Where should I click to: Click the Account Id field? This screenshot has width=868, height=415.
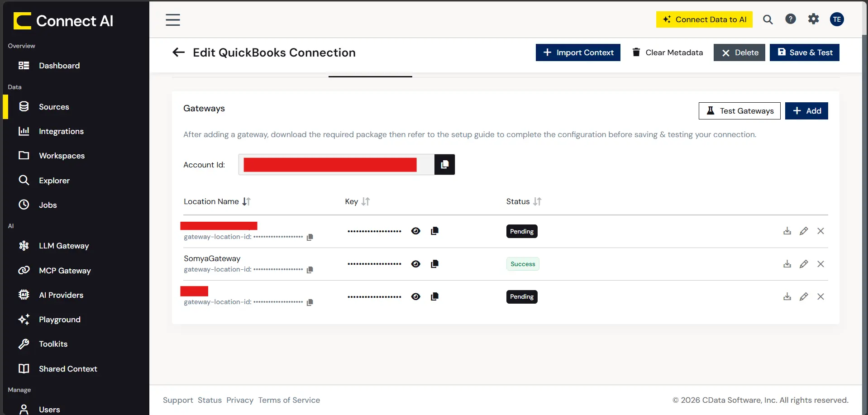click(336, 164)
